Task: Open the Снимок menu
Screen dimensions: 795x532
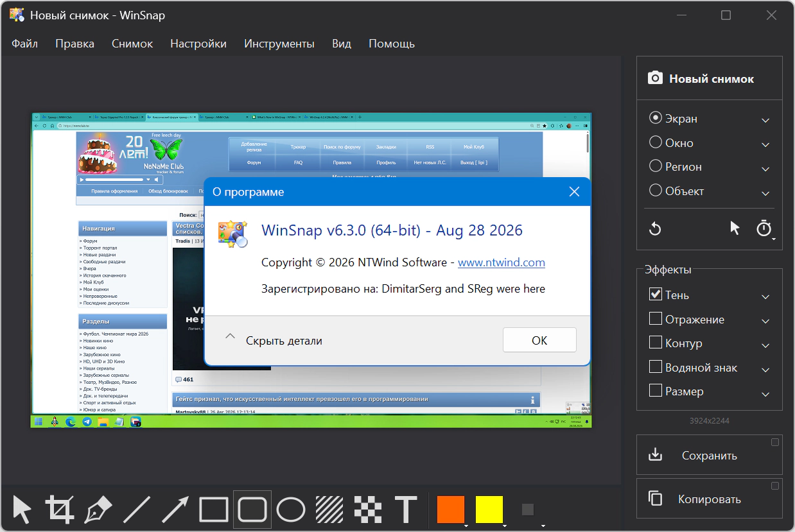Action: tap(132, 44)
